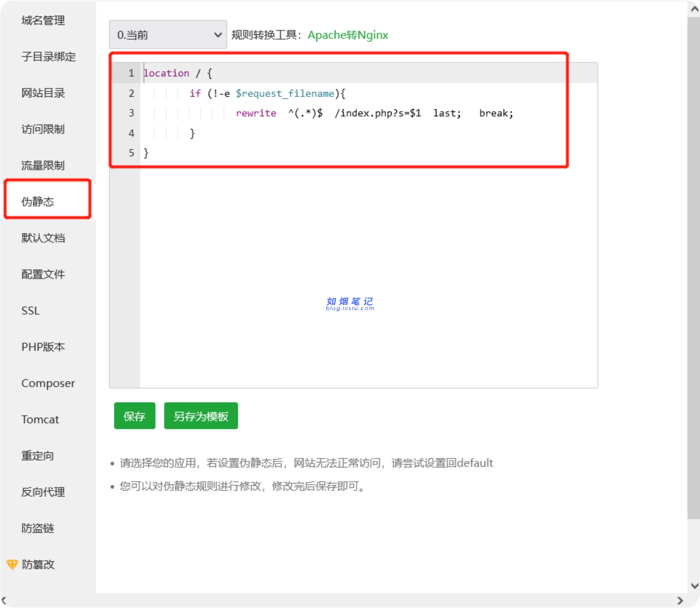Switch to 重定向 tab
The width and height of the screenshot is (700, 608).
[38, 456]
